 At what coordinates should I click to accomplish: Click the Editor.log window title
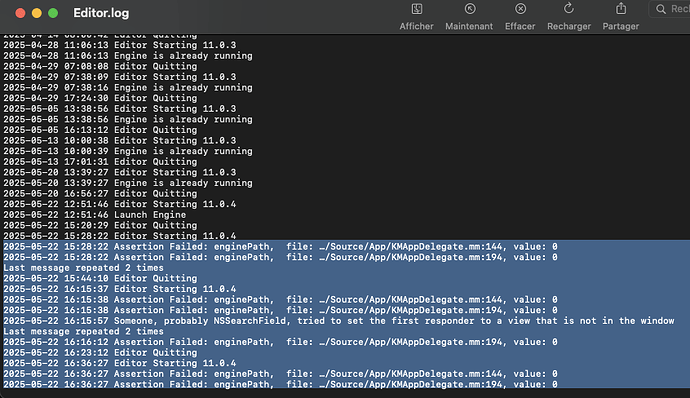[x=101, y=13]
